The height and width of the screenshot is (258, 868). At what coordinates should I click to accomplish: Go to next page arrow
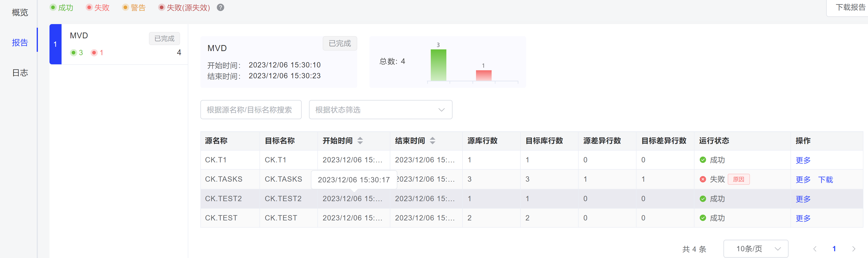[854, 249]
